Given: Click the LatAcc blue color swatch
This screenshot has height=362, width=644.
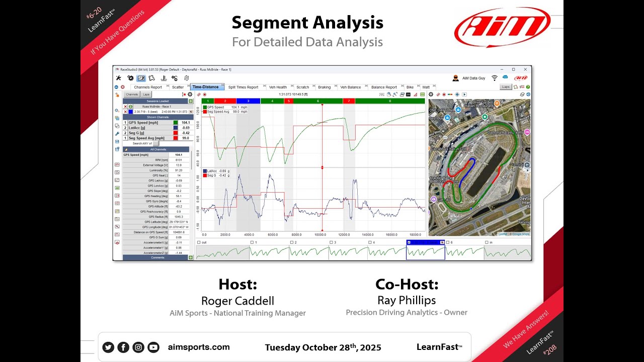Looking at the screenshot, I should [176, 128].
